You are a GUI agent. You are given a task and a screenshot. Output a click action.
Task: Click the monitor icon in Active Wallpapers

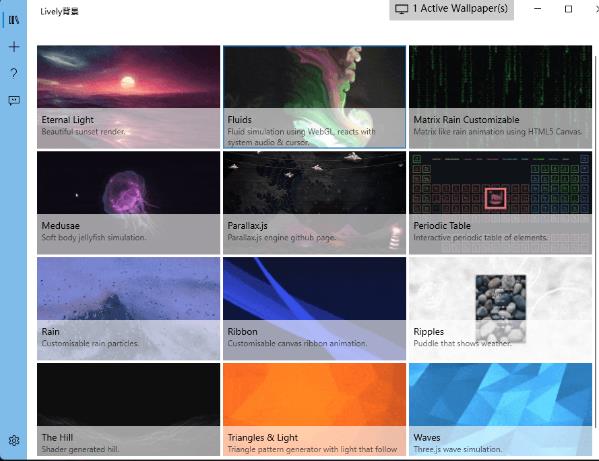[401, 9]
